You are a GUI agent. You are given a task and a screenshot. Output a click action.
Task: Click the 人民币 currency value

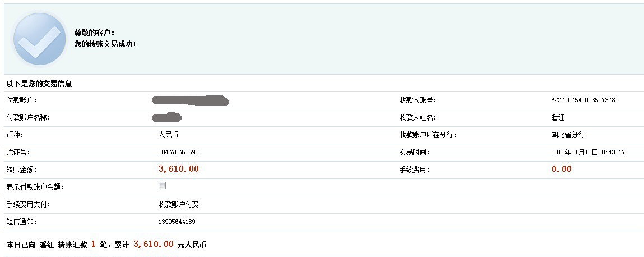(x=168, y=135)
